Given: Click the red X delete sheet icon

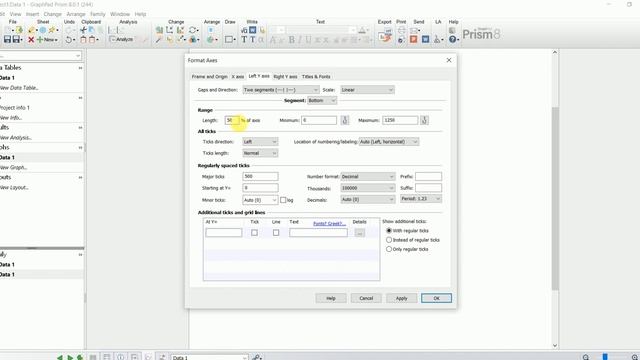Looking at the screenshot, I should tap(31, 40).
